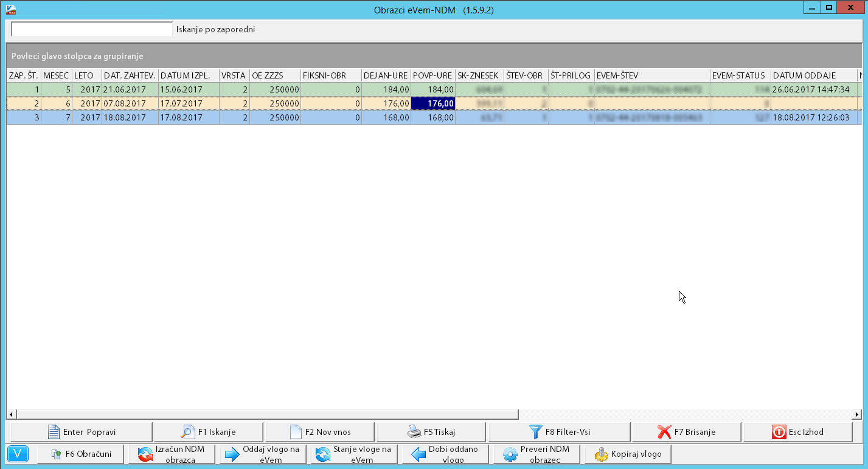
Task: Sort by DATUM ODDAJE column header
Action: pyautogui.click(x=814, y=75)
